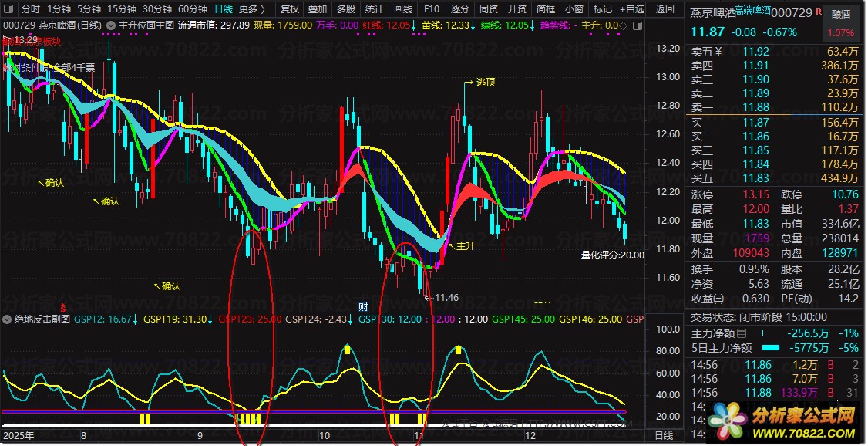This screenshot has height=446, width=868.
Task: Click the 11.46 low price label
Action: click(x=446, y=298)
